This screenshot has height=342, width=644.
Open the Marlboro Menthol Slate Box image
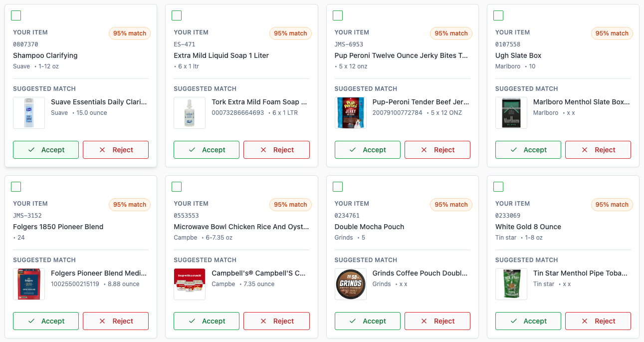[x=511, y=113]
